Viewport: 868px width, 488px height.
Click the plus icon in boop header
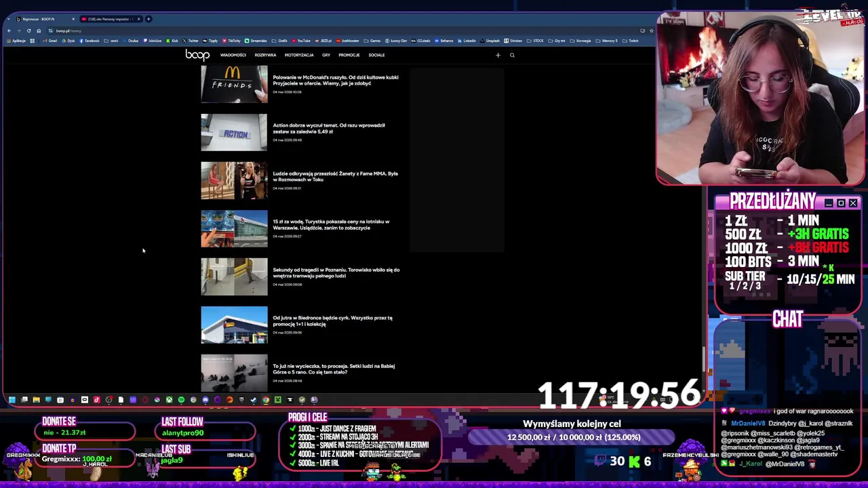(498, 55)
